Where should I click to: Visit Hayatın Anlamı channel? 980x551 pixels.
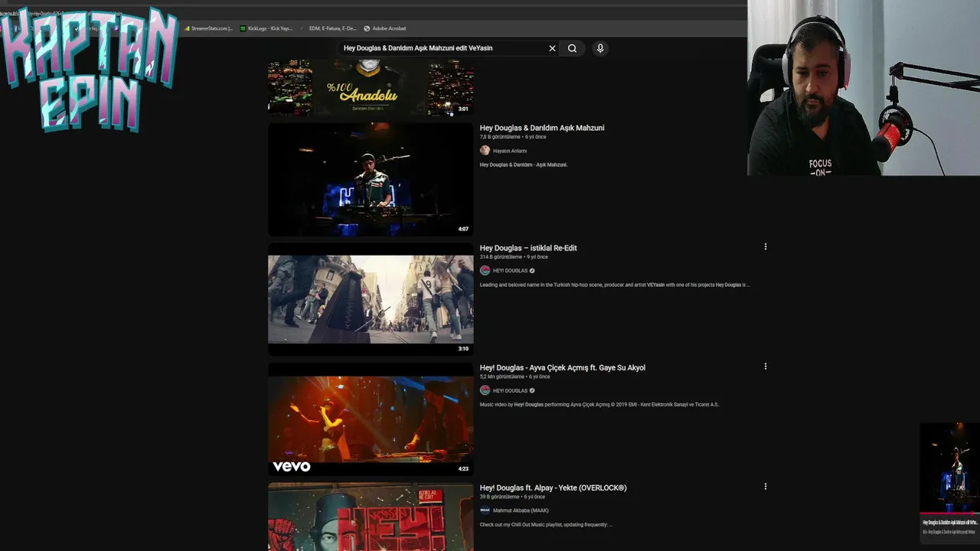click(510, 151)
